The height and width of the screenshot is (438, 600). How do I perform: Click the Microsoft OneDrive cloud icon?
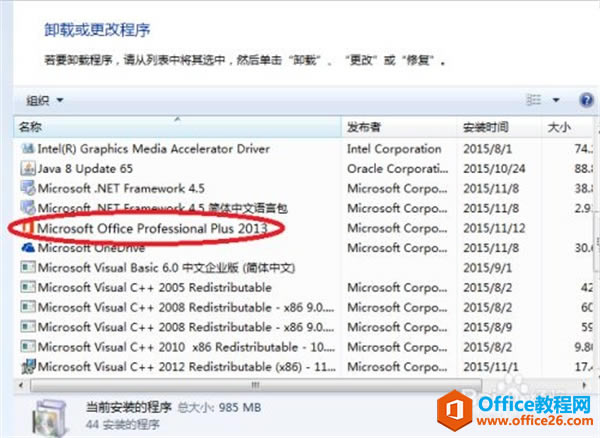[28, 247]
